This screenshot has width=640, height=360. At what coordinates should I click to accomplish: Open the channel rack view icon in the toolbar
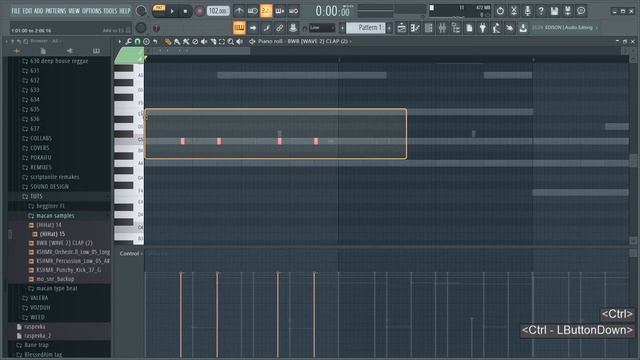(429, 28)
